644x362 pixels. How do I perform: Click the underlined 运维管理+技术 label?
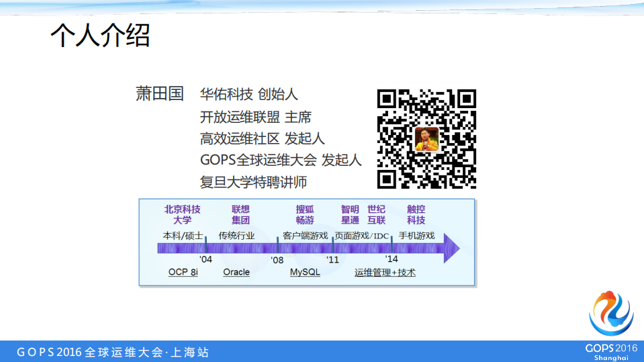pyautogui.click(x=385, y=273)
